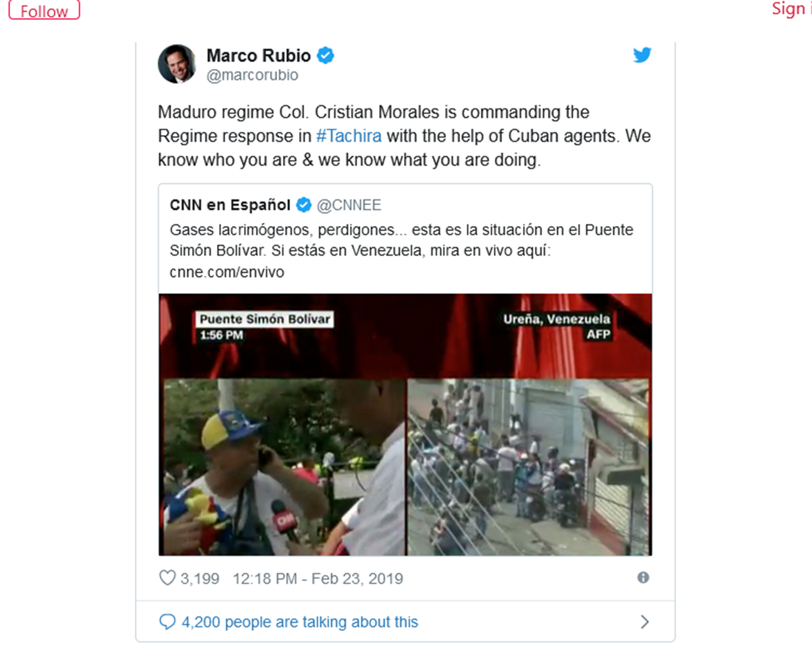Open the Puente Simón Bolívar video thumbnail
The width and height of the screenshot is (812, 650).
pyautogui.click(x=405, y=425)
